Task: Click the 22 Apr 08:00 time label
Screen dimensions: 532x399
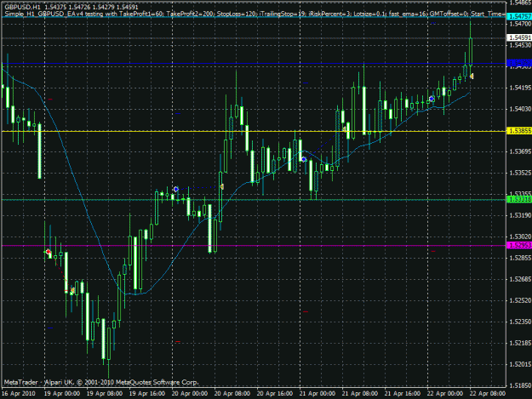Action: 488,394
